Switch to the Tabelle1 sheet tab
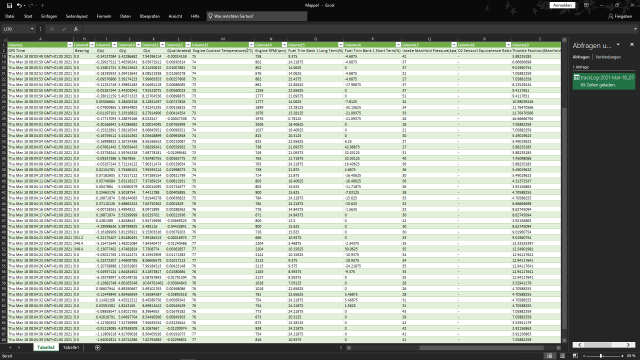Screen dimensions: 640x360 71,347
